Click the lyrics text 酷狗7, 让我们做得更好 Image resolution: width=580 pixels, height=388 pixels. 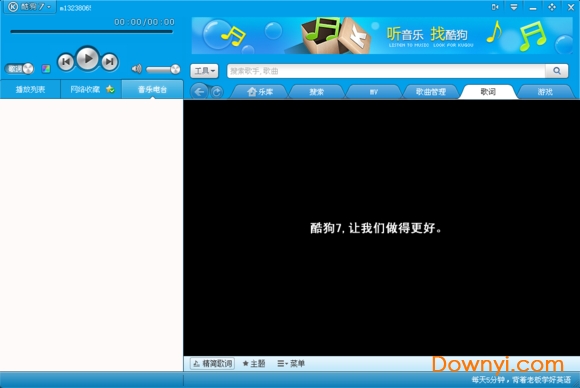376,228
